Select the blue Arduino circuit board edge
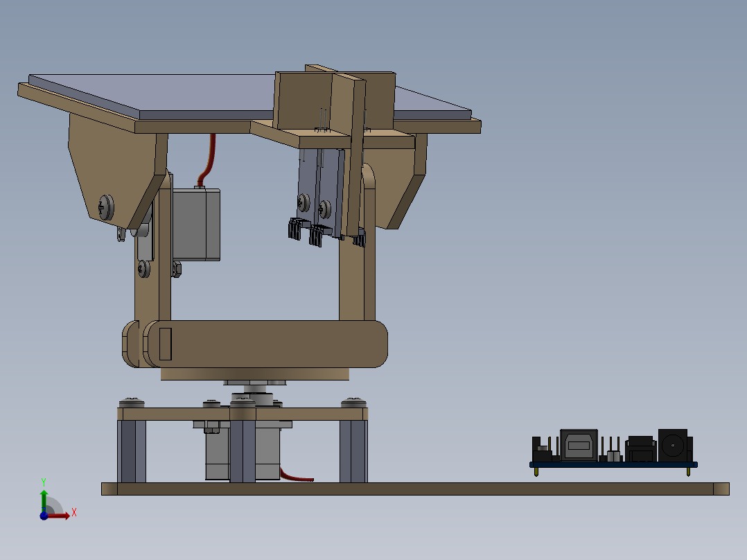This screenshot has height=560, width=747. click(614, 464)
